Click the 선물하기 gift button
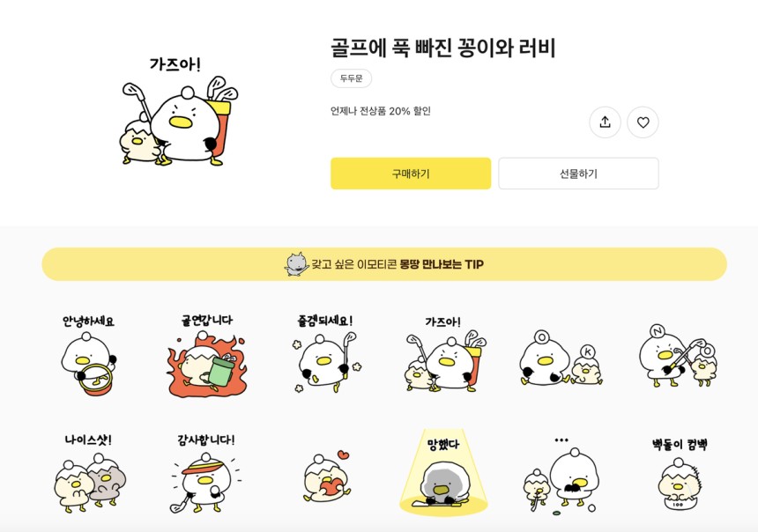The height and width of the screenshot is (532, 758). [x=578, y=174]
